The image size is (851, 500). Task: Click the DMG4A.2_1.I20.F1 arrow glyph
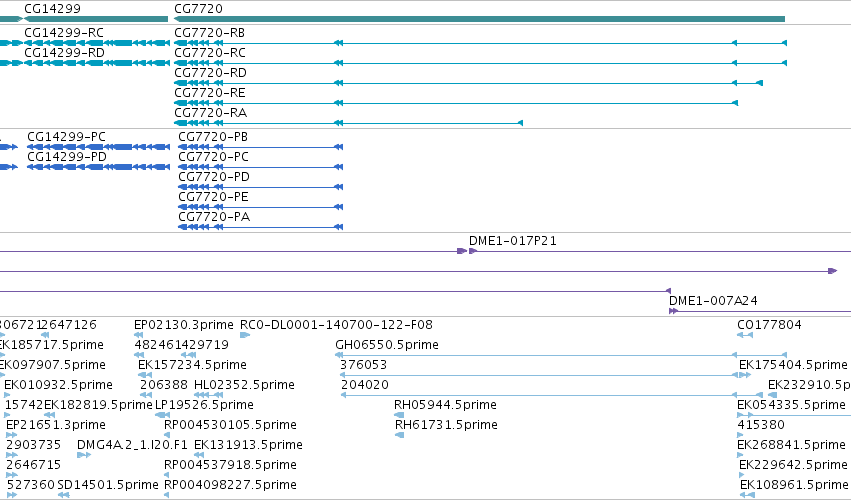(84, 455)
